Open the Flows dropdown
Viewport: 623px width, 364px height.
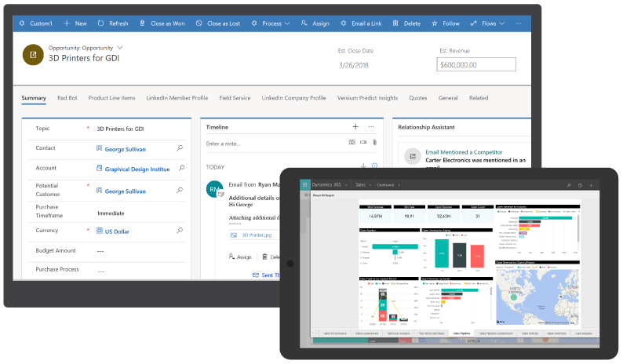click(487, 24)
